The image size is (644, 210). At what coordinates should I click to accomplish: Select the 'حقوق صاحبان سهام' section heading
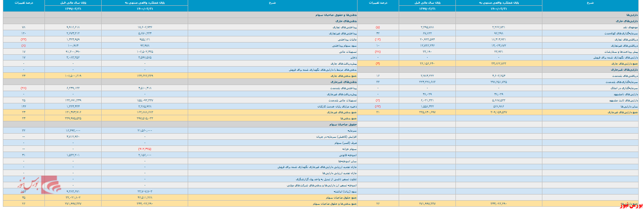[x=343, y=124]
